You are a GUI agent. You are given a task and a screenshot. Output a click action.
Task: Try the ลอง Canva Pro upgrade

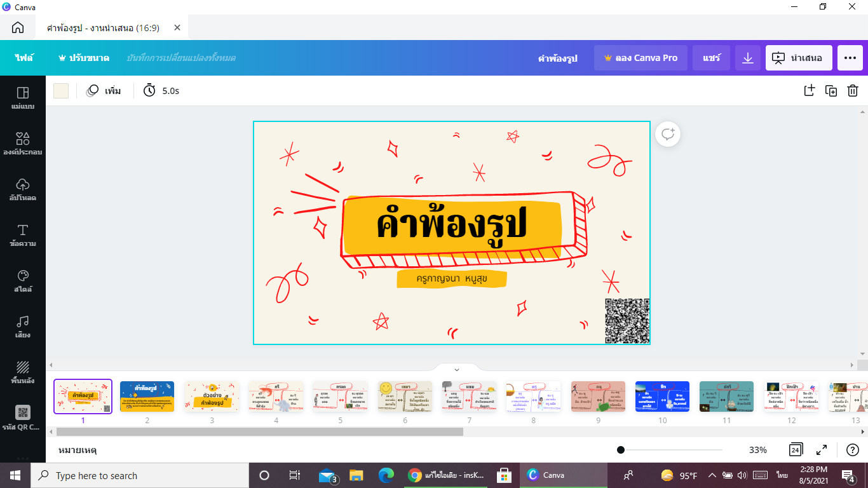point(641,57)
